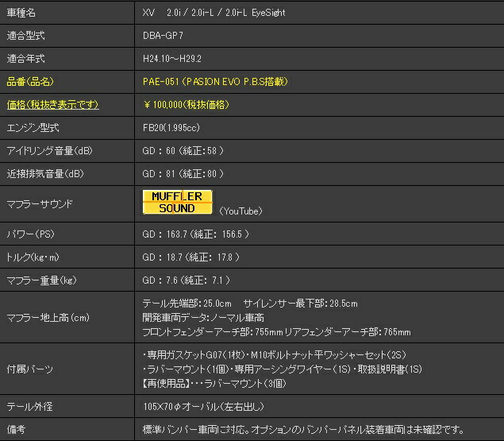This screenshot has height=441, width=504.
Task: Select the 適合年式 label
Action: [x=25, y=59]
